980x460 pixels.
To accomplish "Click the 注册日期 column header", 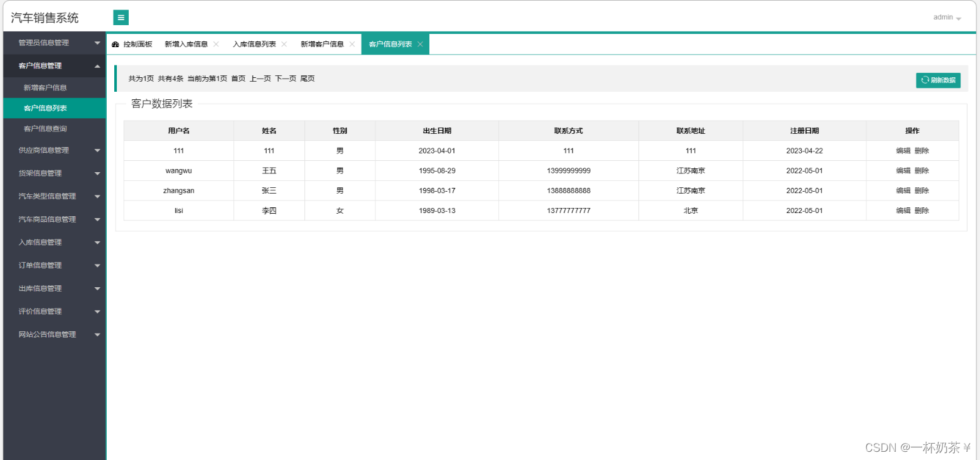I will (x=804, y=131).
